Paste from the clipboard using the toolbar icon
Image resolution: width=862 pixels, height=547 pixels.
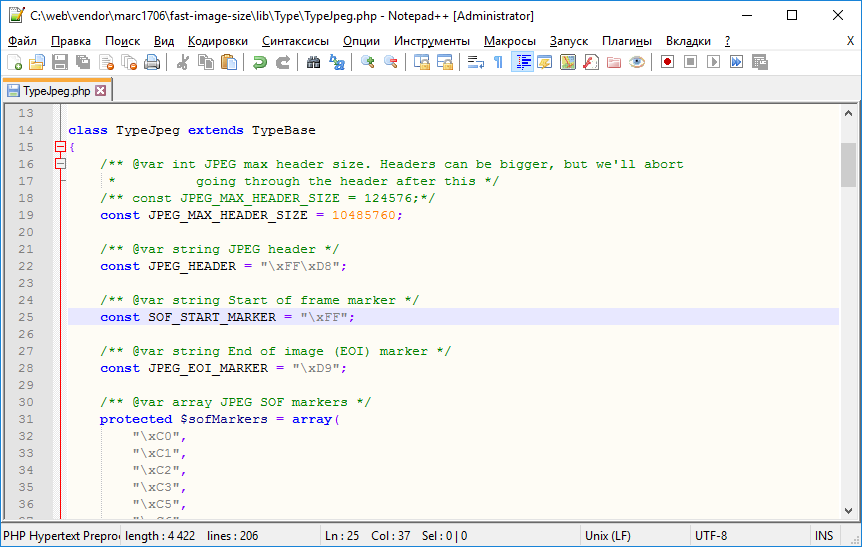229,62
